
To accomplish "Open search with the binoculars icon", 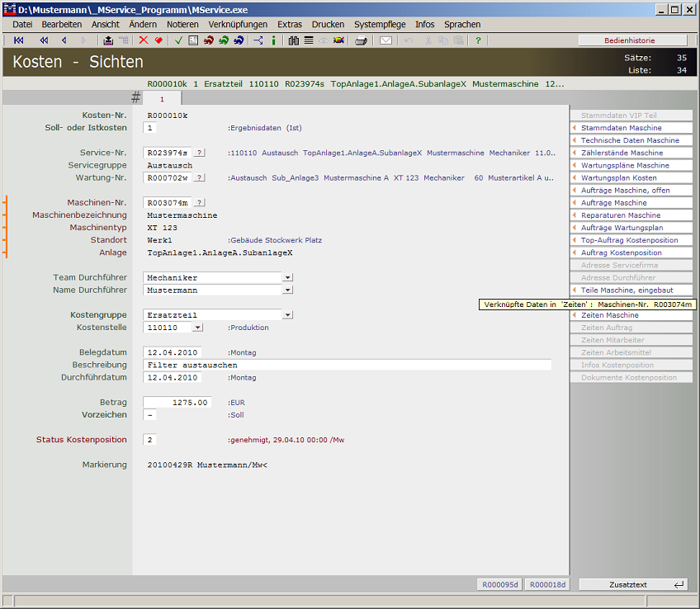I will pyautogui.click(x=294, y=40).
